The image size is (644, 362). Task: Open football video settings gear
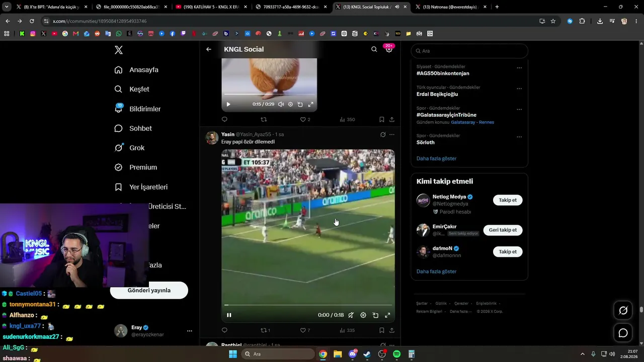pyautogui.click(x=363, y=315)
